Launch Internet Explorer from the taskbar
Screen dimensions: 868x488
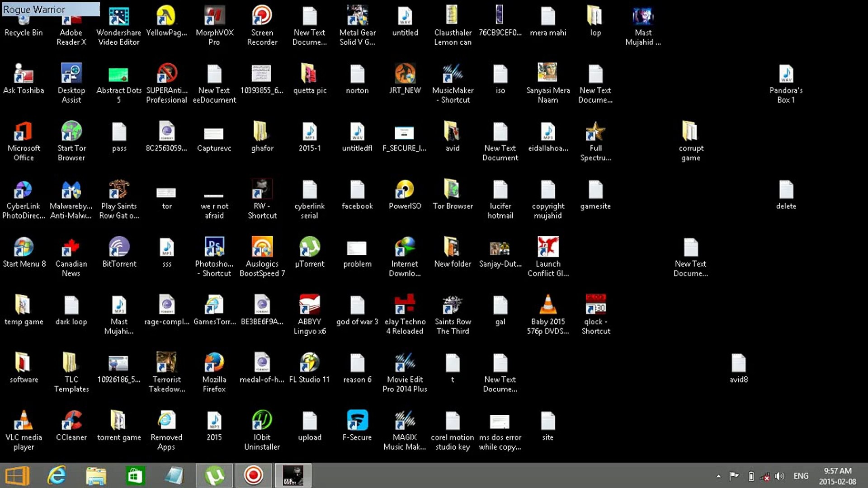pyautogui.click(x=57, y=476)
